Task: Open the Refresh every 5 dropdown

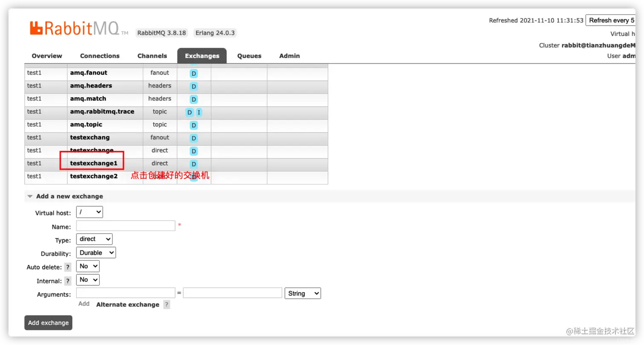Action: (x=612, y=20)
